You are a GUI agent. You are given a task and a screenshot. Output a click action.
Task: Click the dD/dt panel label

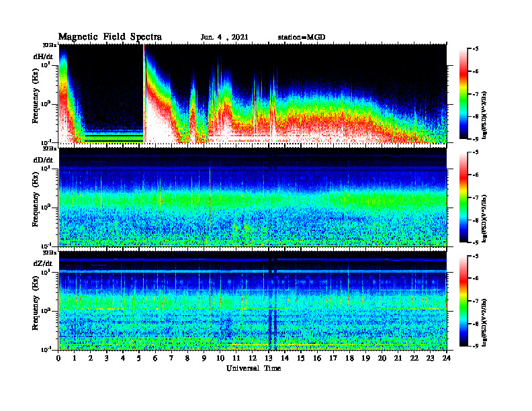43,160
